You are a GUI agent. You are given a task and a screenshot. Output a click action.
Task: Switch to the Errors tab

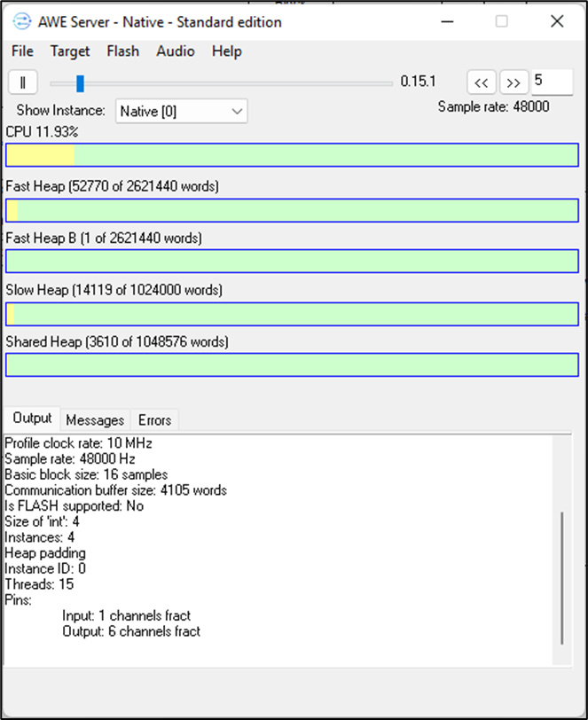(154, 419)
